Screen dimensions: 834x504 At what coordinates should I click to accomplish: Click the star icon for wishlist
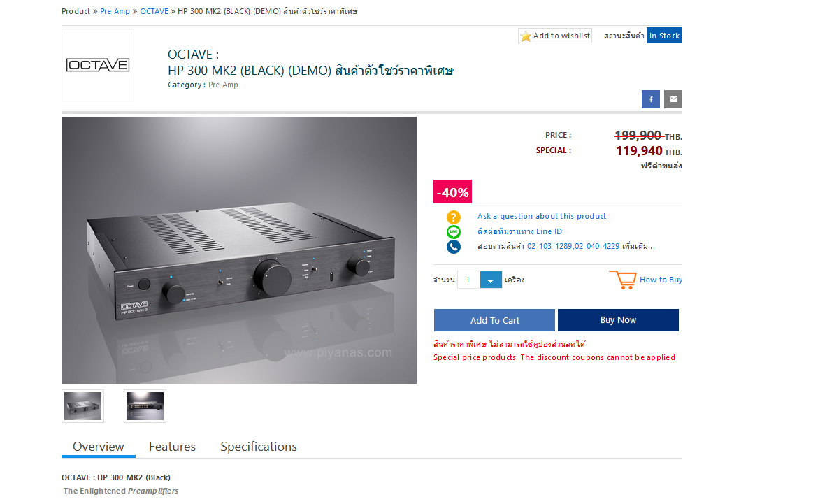click(x=526, y=36)
